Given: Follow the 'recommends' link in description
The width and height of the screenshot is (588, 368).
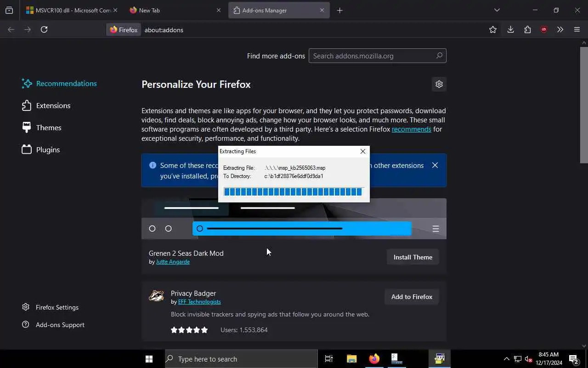Looking at the screenshot, I should [411, 129].
